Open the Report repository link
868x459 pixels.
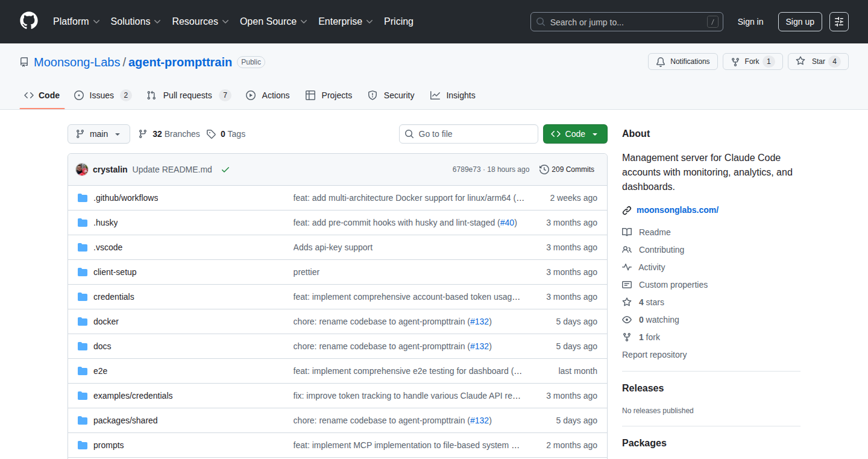point(654,355)
